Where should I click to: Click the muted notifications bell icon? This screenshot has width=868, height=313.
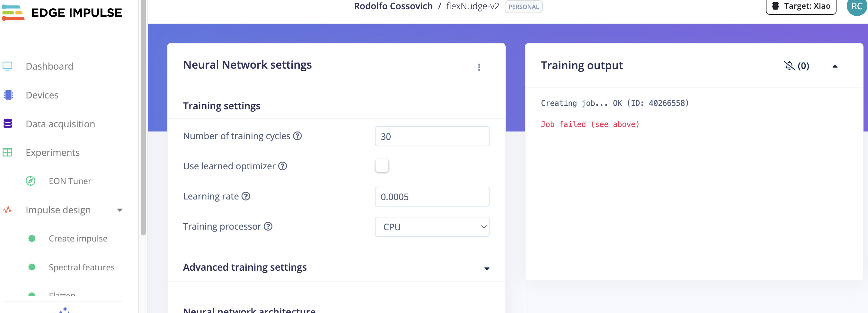[x=789, y=66]
